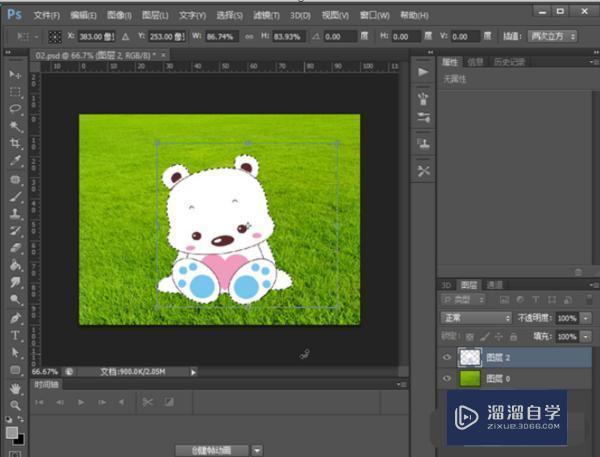Hide 图层 2 layer visibility
This screenshot has width=600, height=457.
pos(447,357)
